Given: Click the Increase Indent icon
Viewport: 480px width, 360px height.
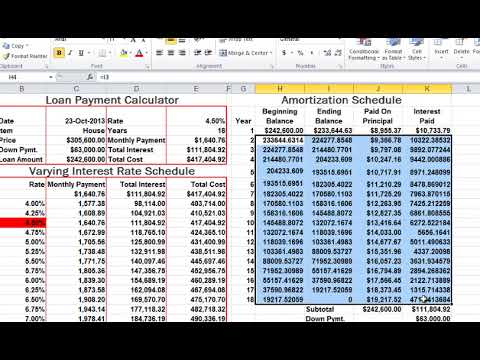Looking at the screenshot, I should coord(208,53).
